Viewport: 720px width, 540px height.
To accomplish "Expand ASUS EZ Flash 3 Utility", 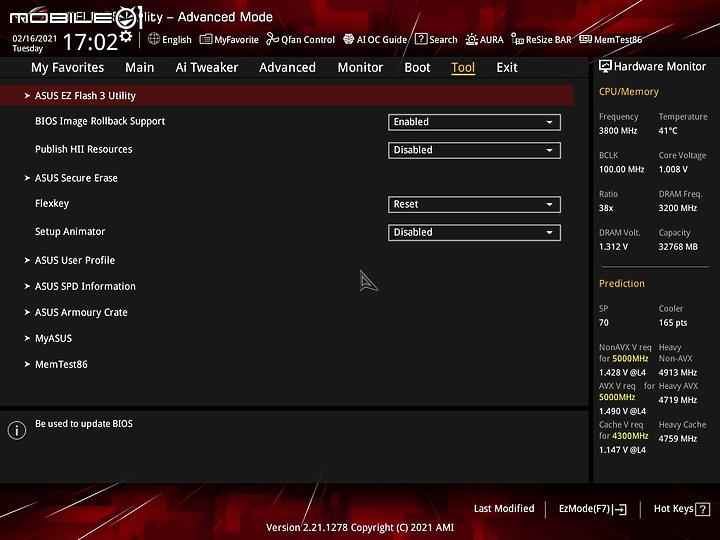I will tap(287, 96).
